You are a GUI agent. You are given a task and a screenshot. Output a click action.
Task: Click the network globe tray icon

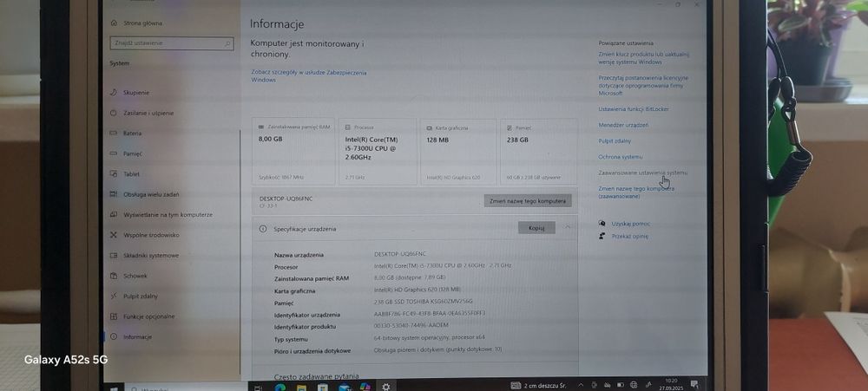point(634,385)
